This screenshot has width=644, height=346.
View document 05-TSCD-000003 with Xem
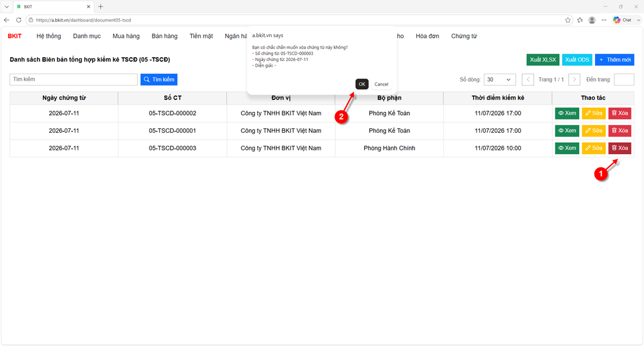point(567,148)
